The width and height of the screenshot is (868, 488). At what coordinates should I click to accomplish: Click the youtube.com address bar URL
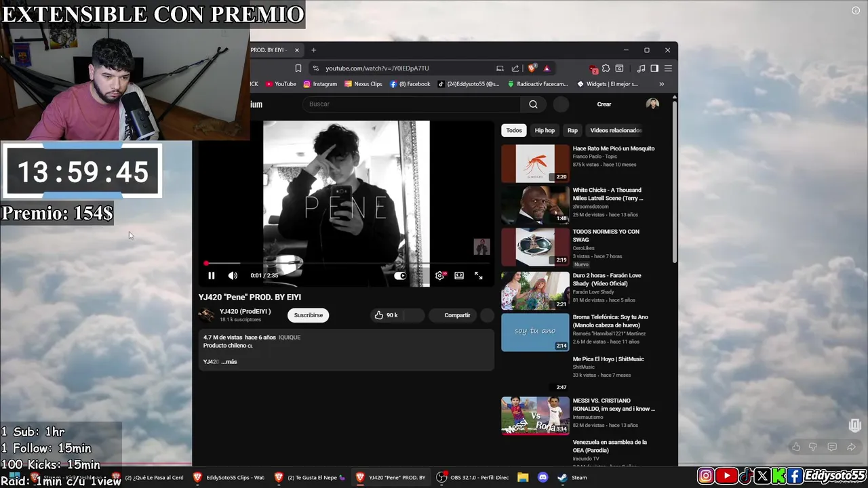point(377,68)
